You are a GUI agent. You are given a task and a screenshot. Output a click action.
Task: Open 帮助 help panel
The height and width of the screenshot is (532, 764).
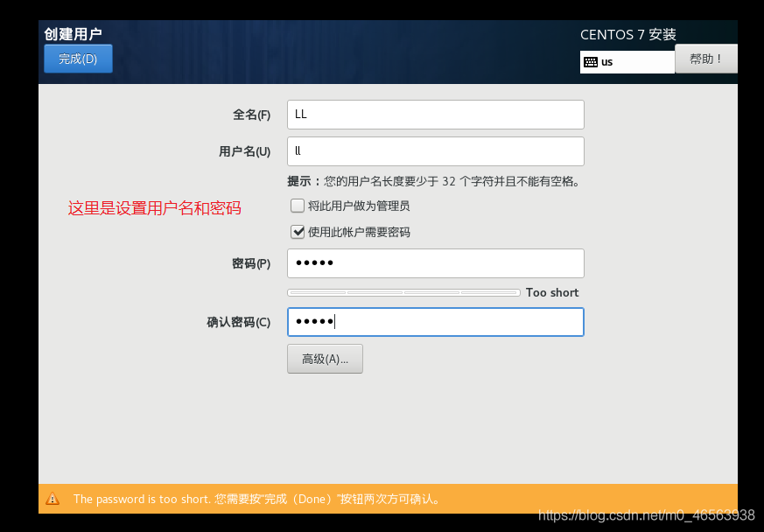click(x=705, y=59)
